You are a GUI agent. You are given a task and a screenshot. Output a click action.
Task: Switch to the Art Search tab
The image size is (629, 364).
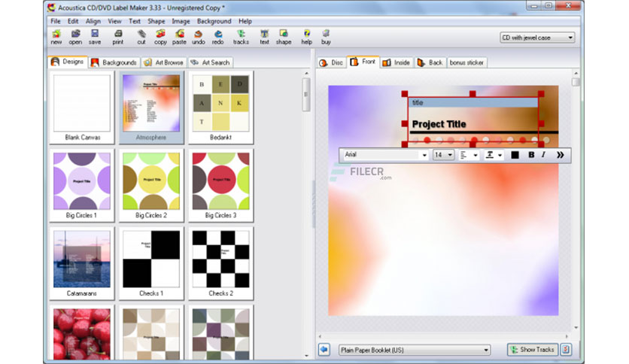(x=210, y=62)
